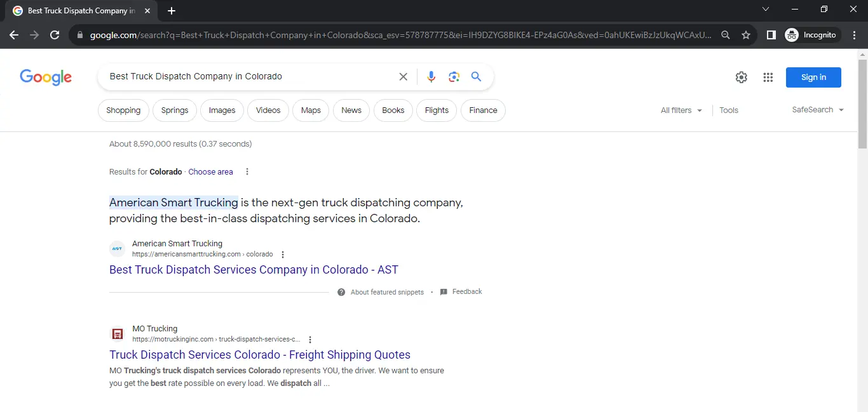The width and height of the screenshot is (868, 412).
Task: Expand the All filters dropdown
Action: coord(681,110)
